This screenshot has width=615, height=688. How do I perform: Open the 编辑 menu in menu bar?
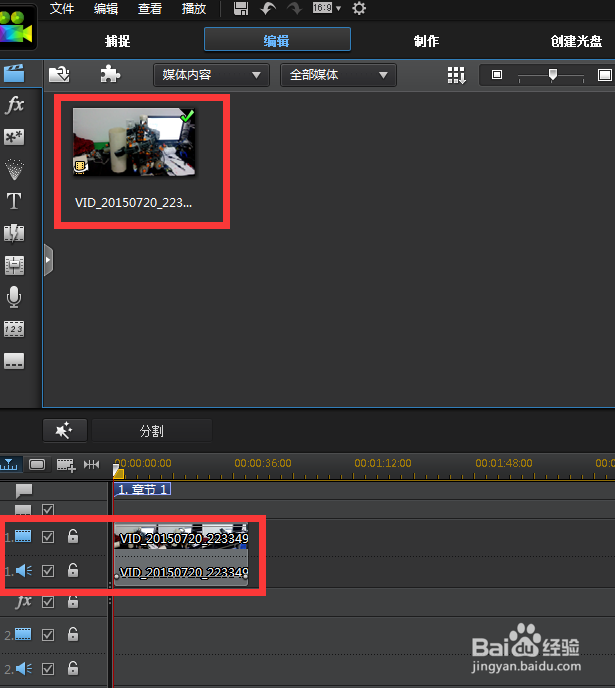[x=106, y=8]
